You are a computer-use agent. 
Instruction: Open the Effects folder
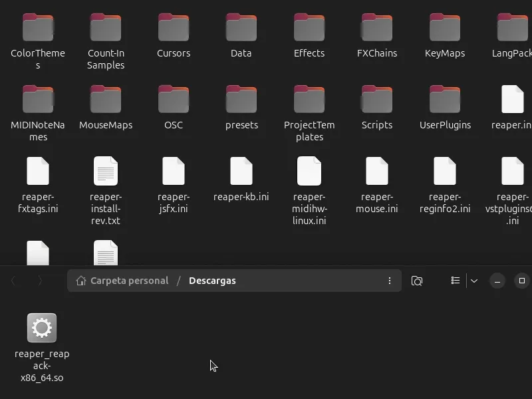[309, 27]
